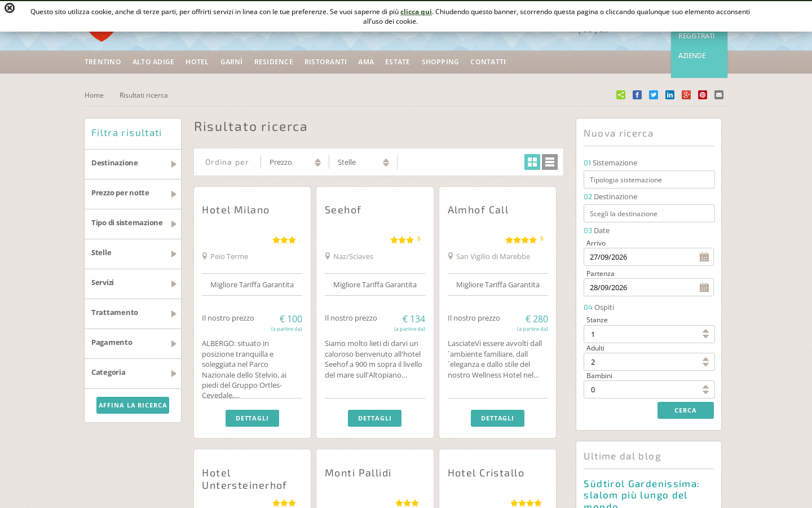The height and width of the screenshot is (508, 812).
Task: Share via the Facebook icon
Action: point(637,95)
